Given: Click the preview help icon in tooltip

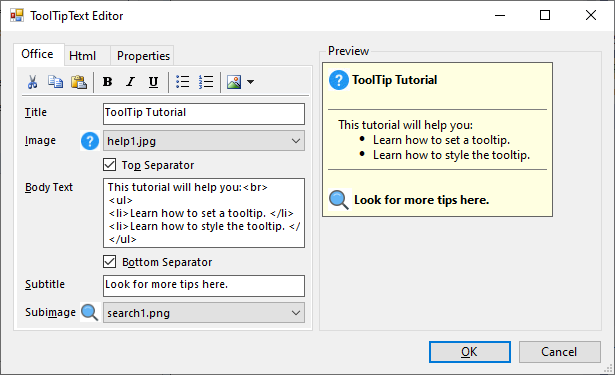Looking at the screenshot, I should tap(339, 80).
